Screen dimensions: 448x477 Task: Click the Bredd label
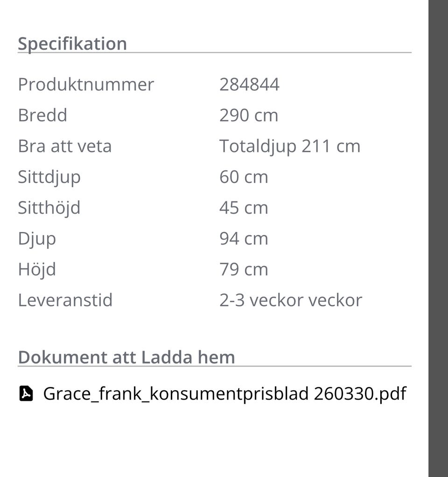click(x=42, y=115)
